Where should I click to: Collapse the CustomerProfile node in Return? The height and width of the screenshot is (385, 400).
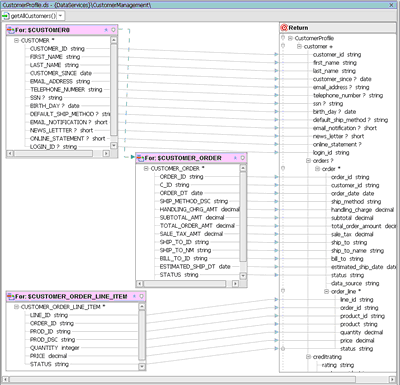point(290,38)
